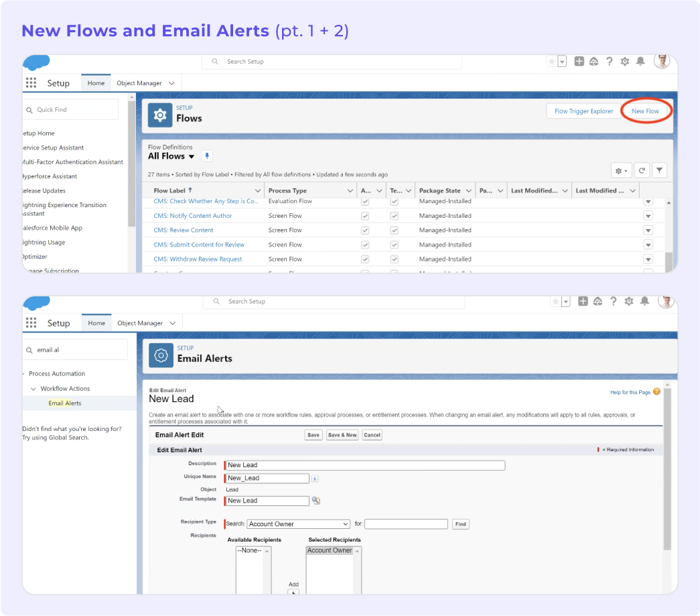The width and height of the screenshot is (700, 616).
Task: Click Save & New button
Action: (342, 435)
